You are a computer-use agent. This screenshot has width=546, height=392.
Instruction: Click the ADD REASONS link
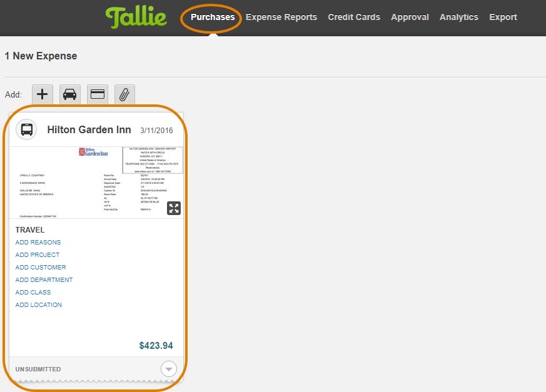[38, 243]
